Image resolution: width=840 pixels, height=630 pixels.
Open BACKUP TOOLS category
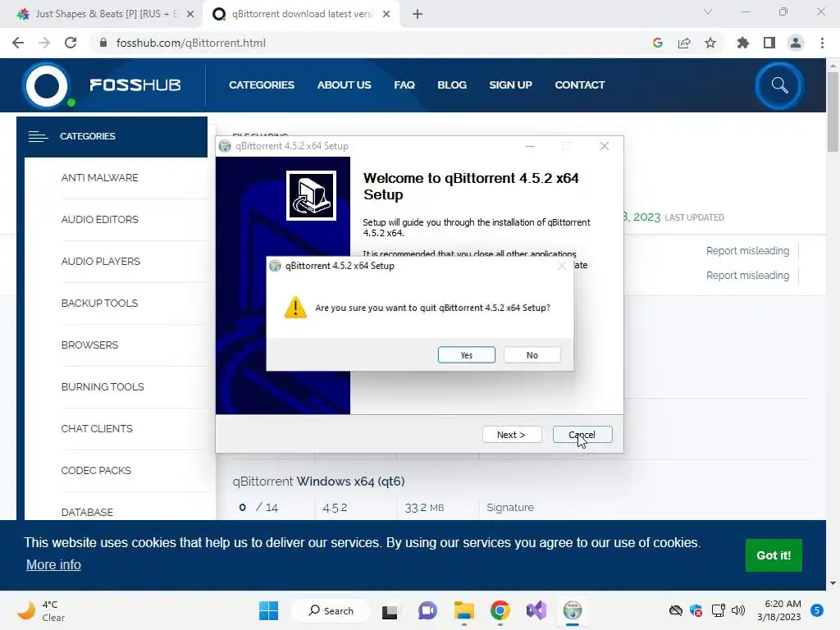(99, 304)
